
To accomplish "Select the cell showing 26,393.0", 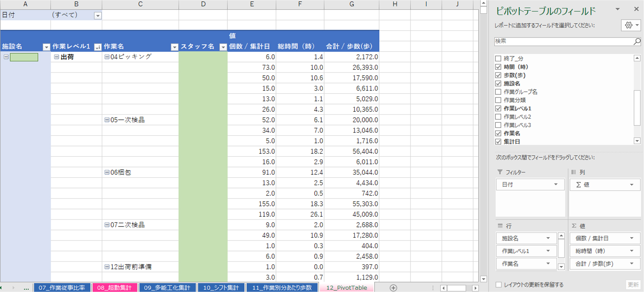I will tap(352, 67).
